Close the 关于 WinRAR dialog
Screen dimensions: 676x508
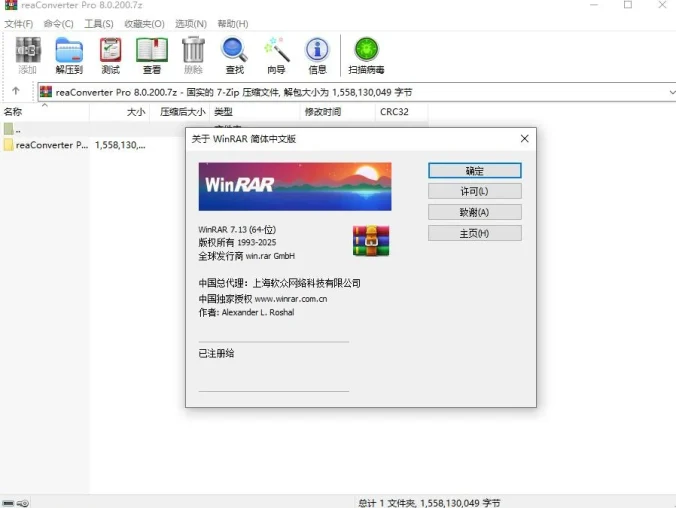tap(524, 138)
